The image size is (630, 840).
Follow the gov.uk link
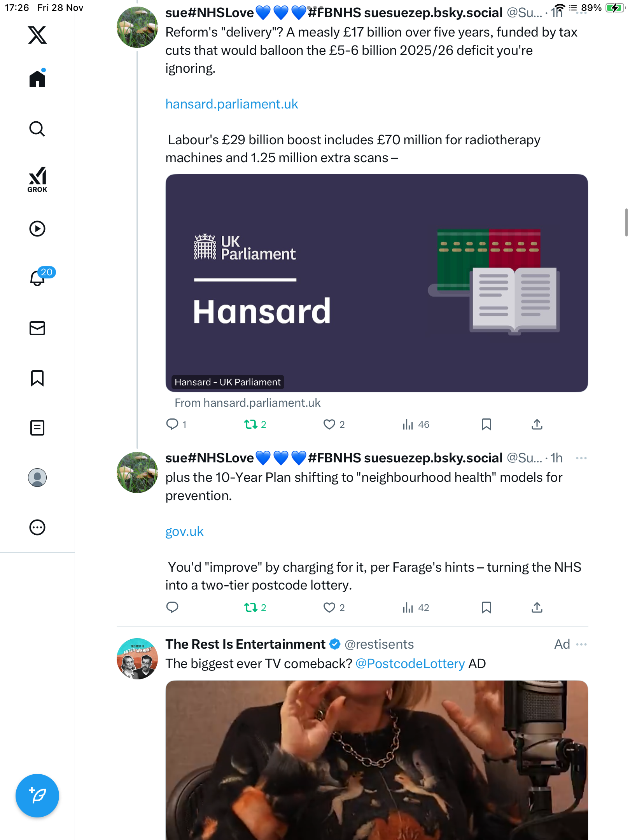(x=184, y=532)
